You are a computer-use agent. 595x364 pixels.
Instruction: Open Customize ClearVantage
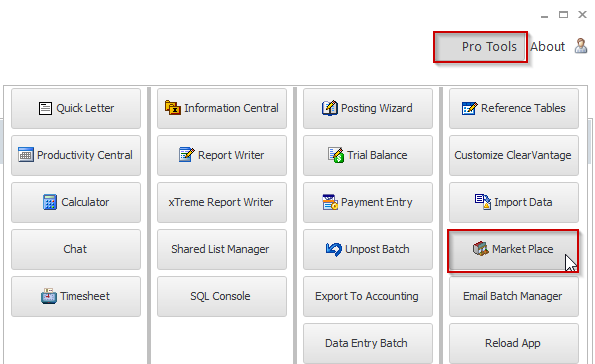[514, 156]
